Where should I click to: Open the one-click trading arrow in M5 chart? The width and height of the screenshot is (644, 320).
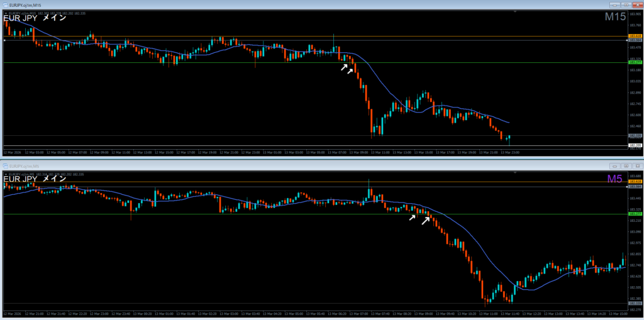(5, 174)
